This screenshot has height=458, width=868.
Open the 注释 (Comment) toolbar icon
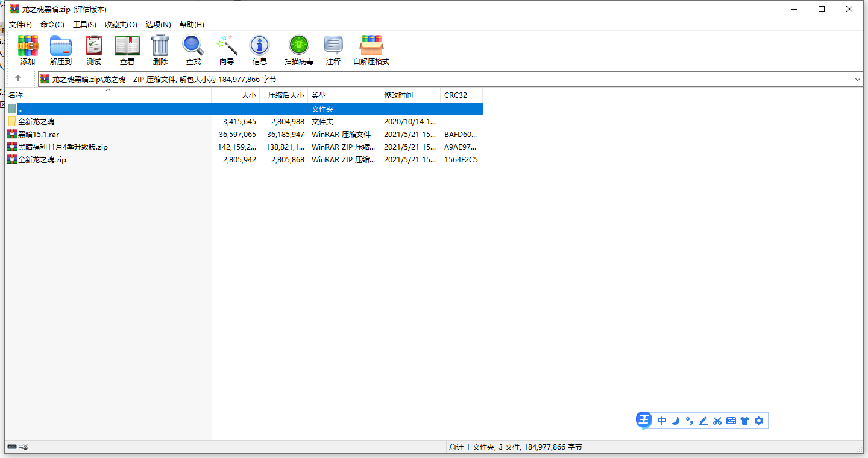click(x=333, y=49)
